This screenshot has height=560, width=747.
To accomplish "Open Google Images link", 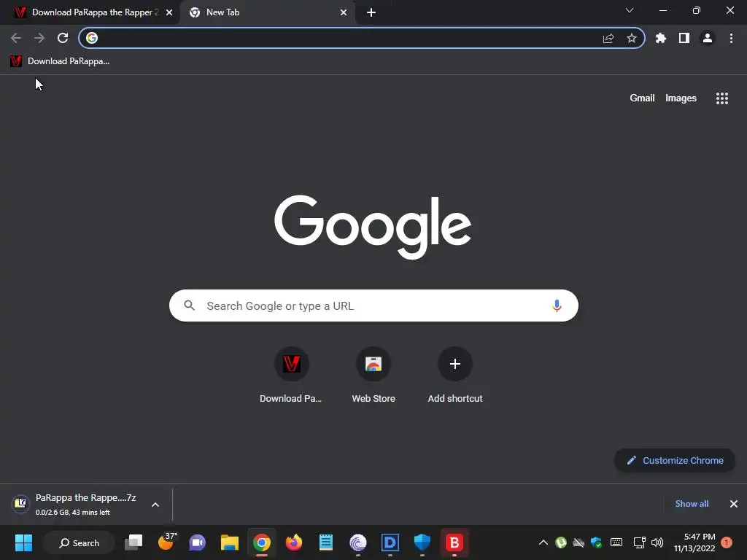I will point(681,98).
